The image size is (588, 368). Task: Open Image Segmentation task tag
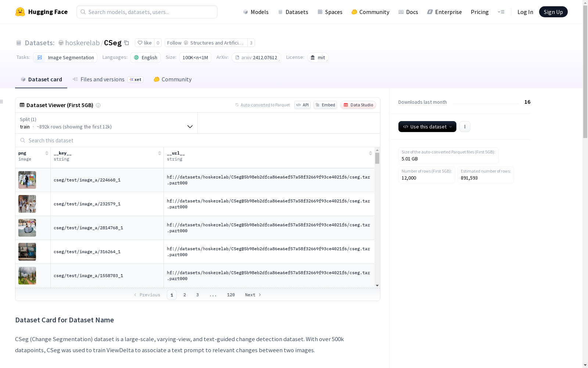tap(65, 57)
